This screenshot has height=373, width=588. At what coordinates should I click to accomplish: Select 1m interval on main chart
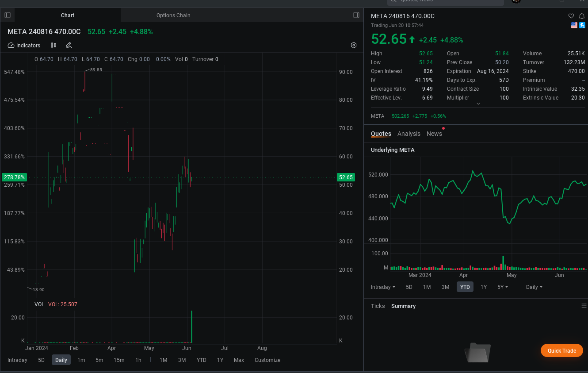(x=81, y=360)
